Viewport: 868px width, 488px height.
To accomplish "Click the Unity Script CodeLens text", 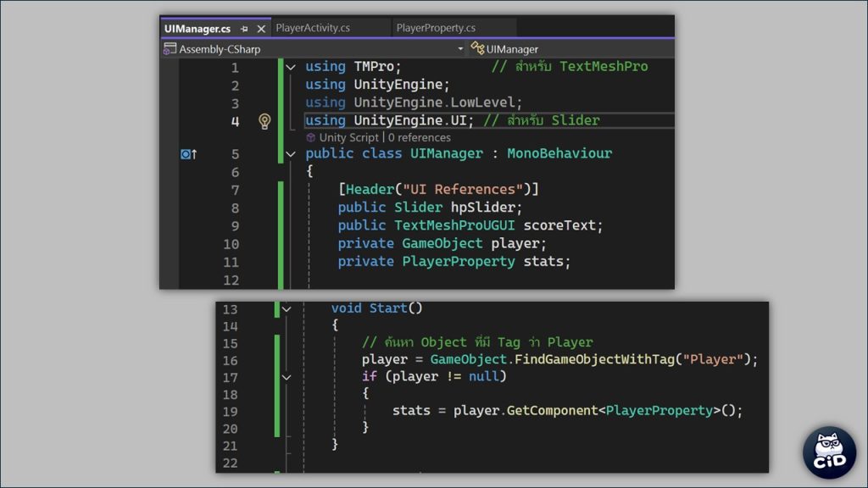I will click(x=349, y=137).
